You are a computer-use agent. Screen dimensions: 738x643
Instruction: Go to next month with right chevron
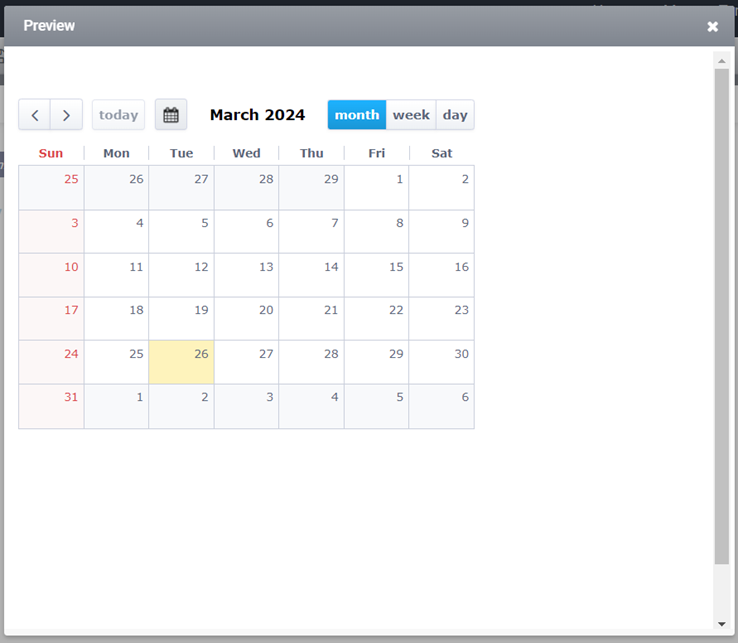point(66,115)
